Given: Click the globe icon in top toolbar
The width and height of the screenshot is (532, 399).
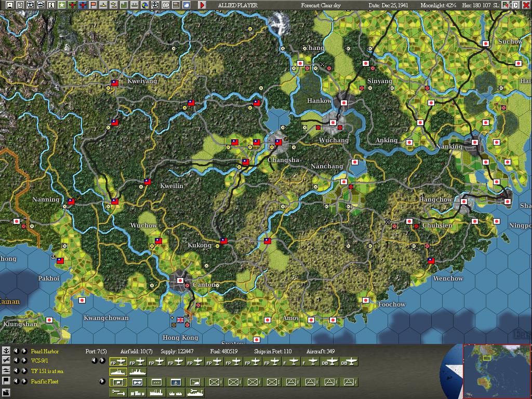Looking at the screenshot, I should click(x=144, y=5).
